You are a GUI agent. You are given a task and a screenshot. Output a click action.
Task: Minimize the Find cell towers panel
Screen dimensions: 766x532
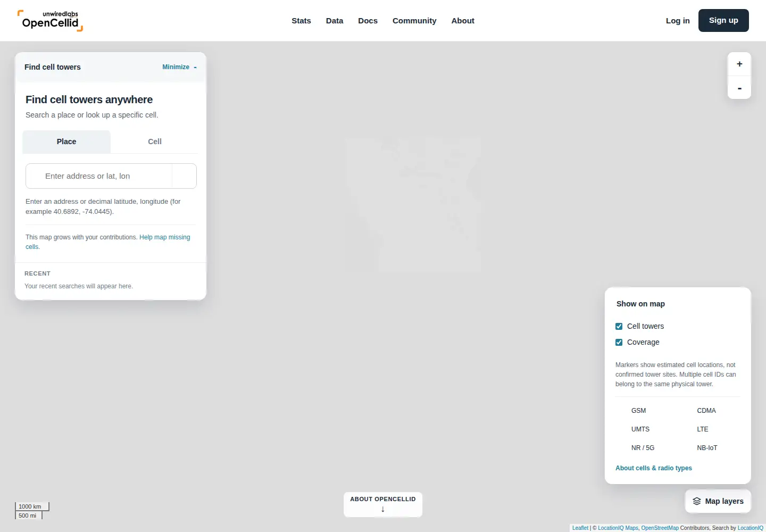click(179, 67)
